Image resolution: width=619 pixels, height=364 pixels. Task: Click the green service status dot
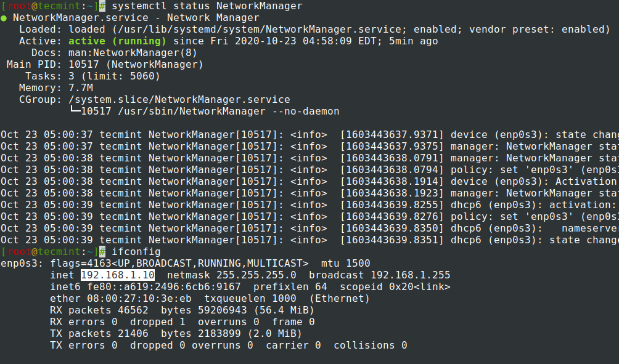4,18
